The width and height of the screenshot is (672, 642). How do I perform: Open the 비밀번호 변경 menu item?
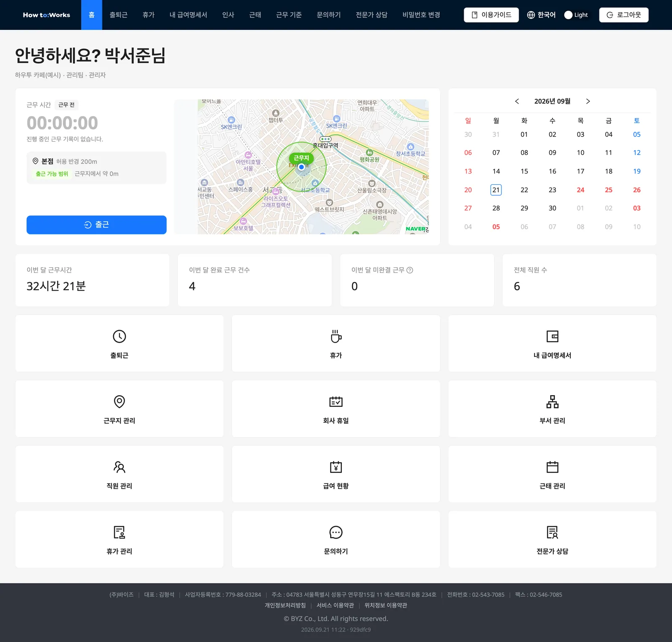coord(421,15)
